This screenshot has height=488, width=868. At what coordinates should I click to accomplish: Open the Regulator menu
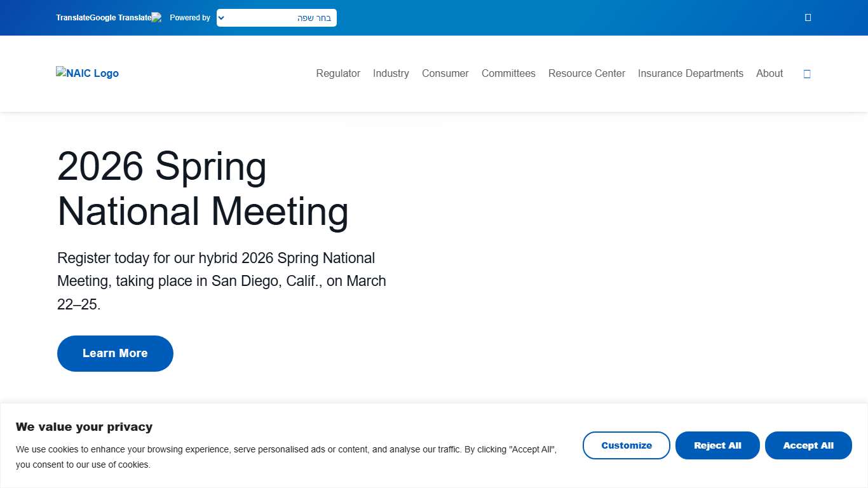pyautogui.click(x=338, y=74)
